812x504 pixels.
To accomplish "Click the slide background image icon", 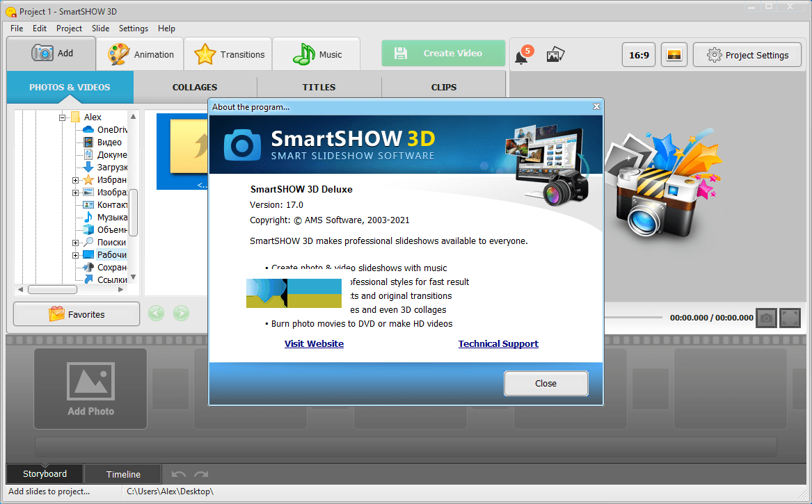I will pos(674,55).
